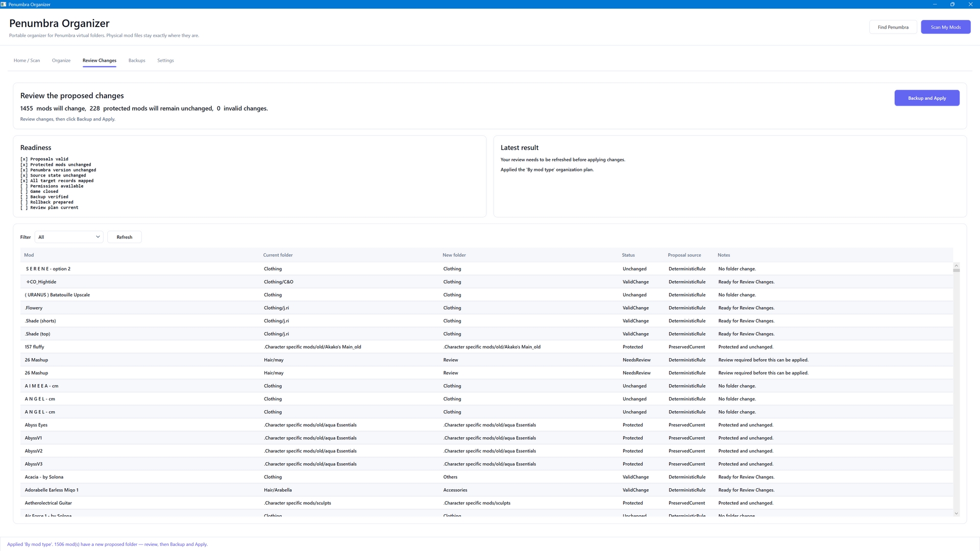Click the '[x] Proposals valid' readiness line

coord(44,159)
